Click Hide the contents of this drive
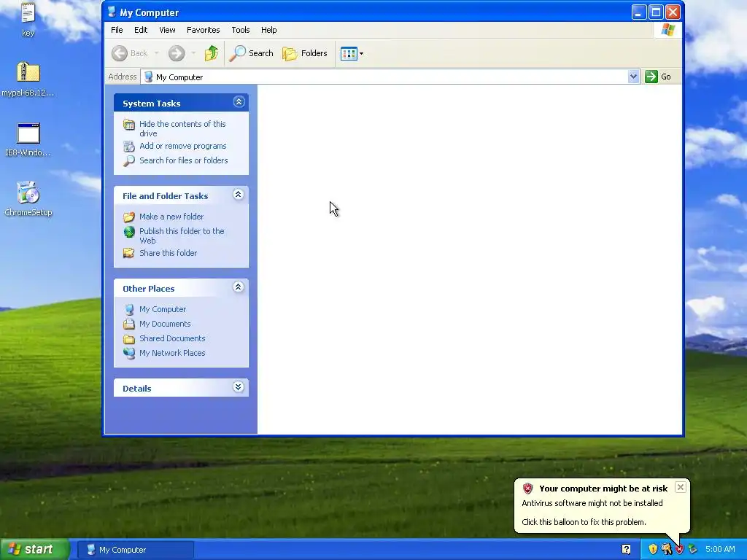 (x=182, y=128)
